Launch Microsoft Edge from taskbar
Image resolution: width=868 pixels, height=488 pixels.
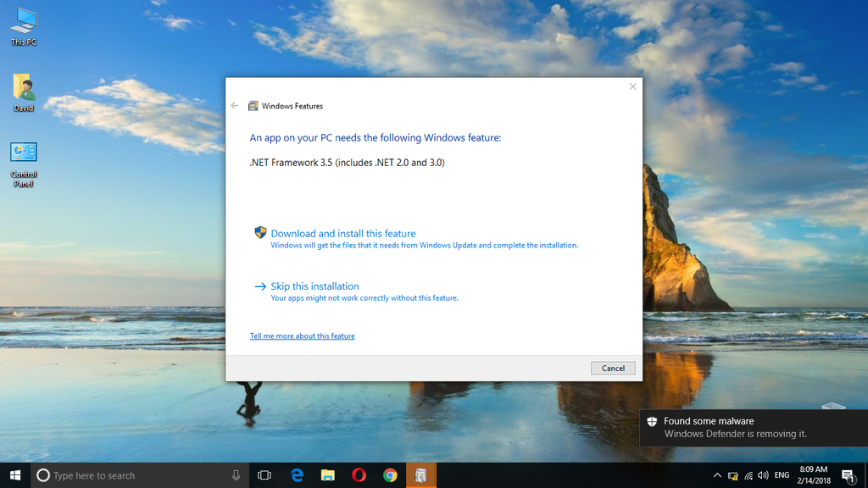pyautogui.click(x=297, y=475)
